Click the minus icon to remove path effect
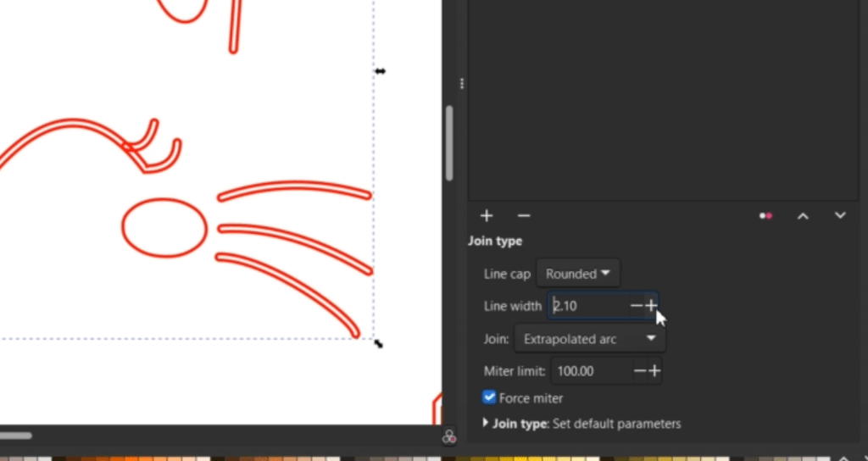Image resolution: width=868 pixels, height=461 pixels. pos(524,216)
